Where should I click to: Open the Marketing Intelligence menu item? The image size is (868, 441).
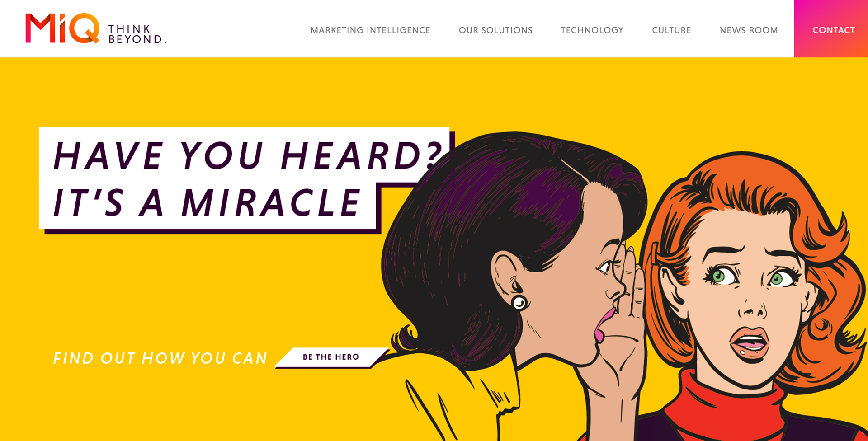coord(370,30)
